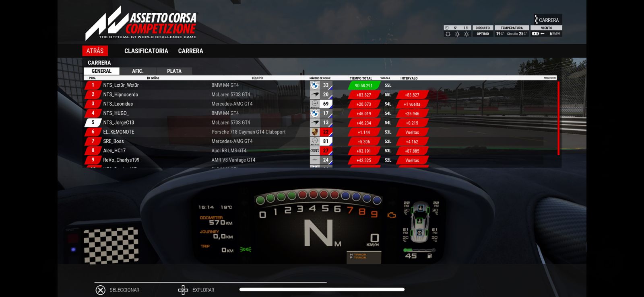Click the red ATRÁS back button
The width and height of the screenshot is (644, 297).
pos(95,51)
